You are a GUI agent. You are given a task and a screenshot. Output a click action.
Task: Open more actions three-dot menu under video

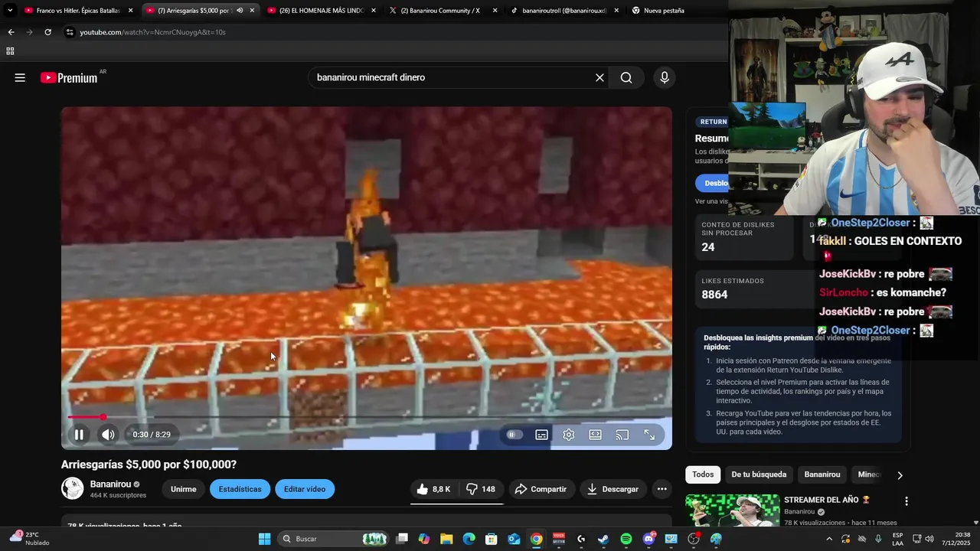click(x=662, y=489)
